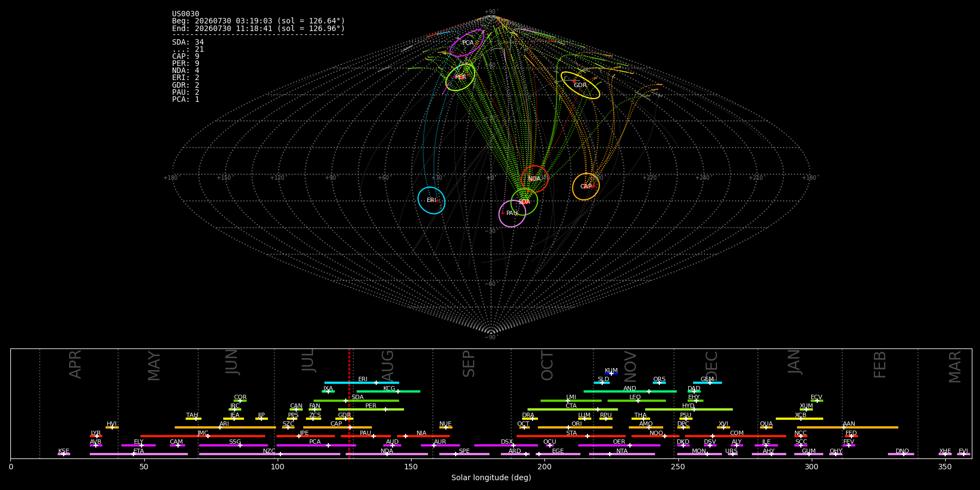The height and width of the screenshot is (490, 980).
Task: Click the SDA: 34 count line
Action: tap(188, 42)
